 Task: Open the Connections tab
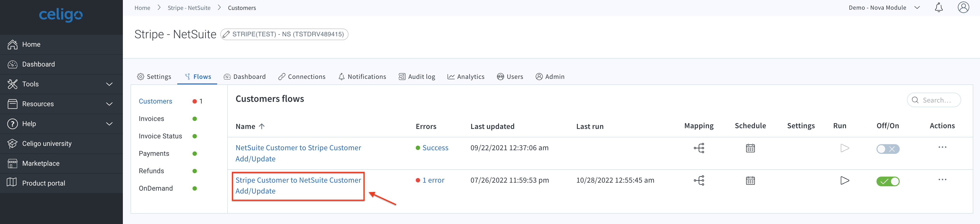[x=302, y=76]
